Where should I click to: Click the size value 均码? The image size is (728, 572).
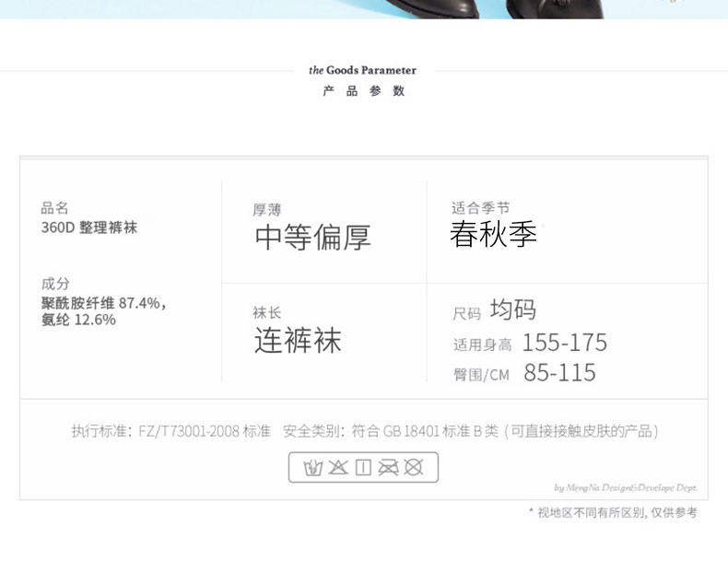(x=513, y=309)
